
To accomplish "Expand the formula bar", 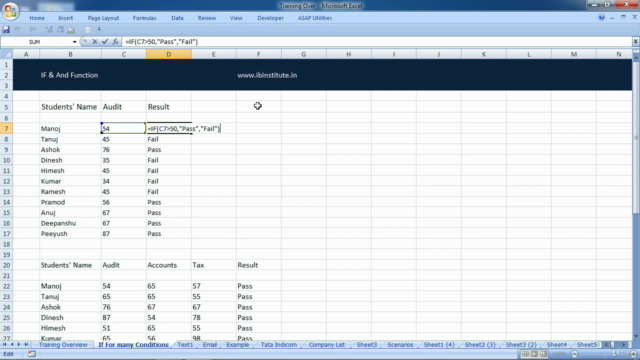I will pyautogui.click(x=636, y=42).
